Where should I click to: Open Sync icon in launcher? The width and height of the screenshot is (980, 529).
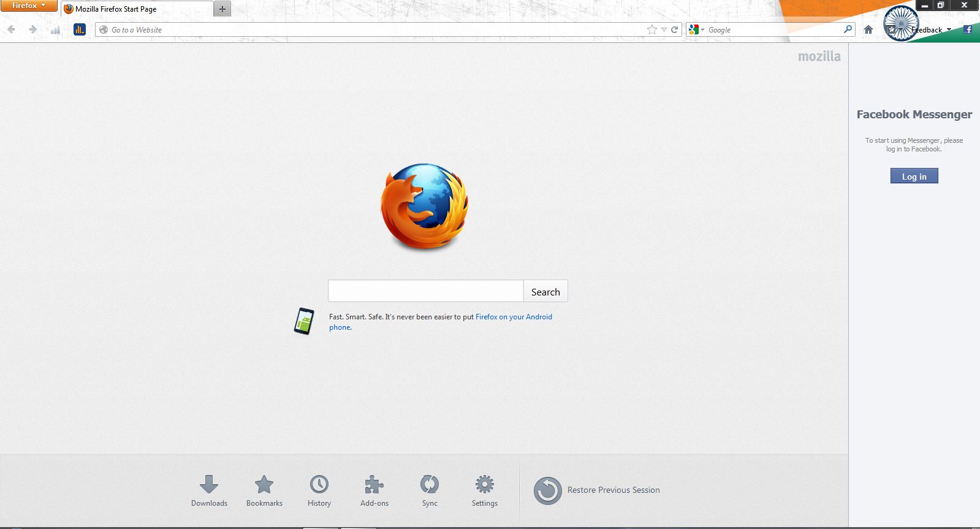coord(430,490)
